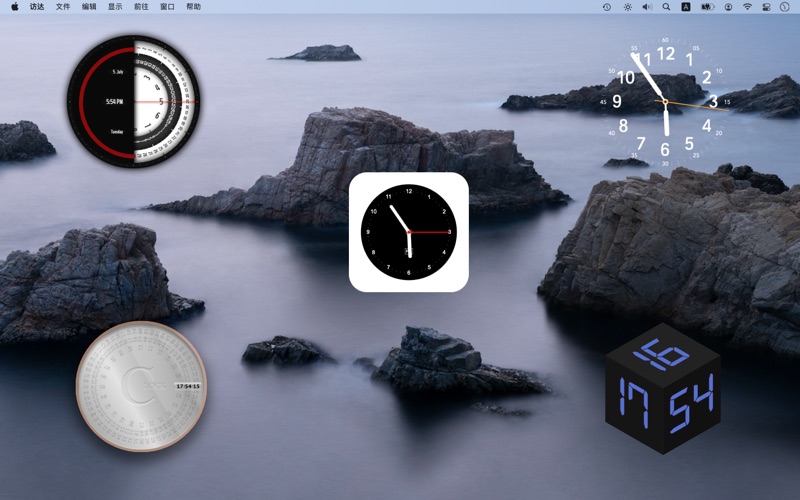The width and height of the screenshot is (800, 500).
Task: Click the black analog clock widget on white square
Action: (x=408, y=232)
